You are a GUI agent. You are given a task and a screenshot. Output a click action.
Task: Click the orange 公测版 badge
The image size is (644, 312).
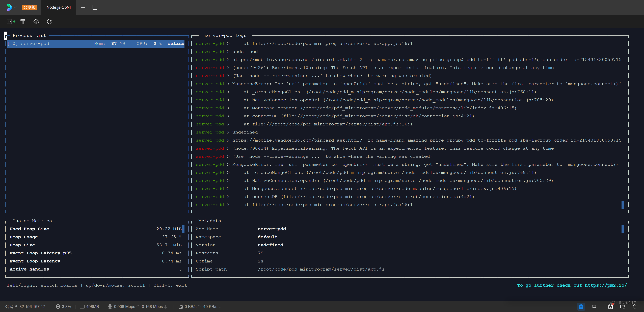tap(30, 7)
